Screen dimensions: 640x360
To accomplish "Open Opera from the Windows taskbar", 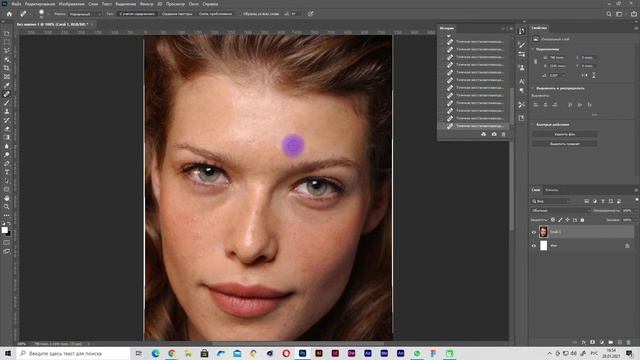I will [x=286, y=353].
